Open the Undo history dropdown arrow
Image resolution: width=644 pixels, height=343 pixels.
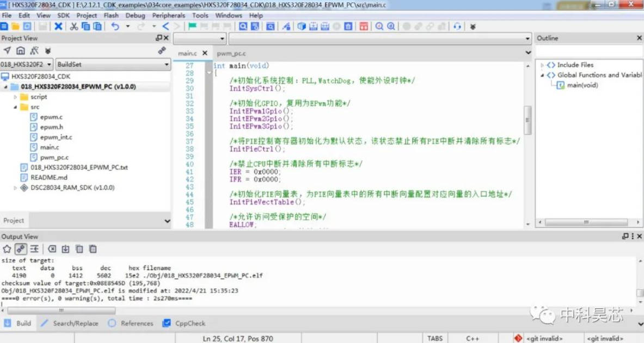(x=128, y=26)
